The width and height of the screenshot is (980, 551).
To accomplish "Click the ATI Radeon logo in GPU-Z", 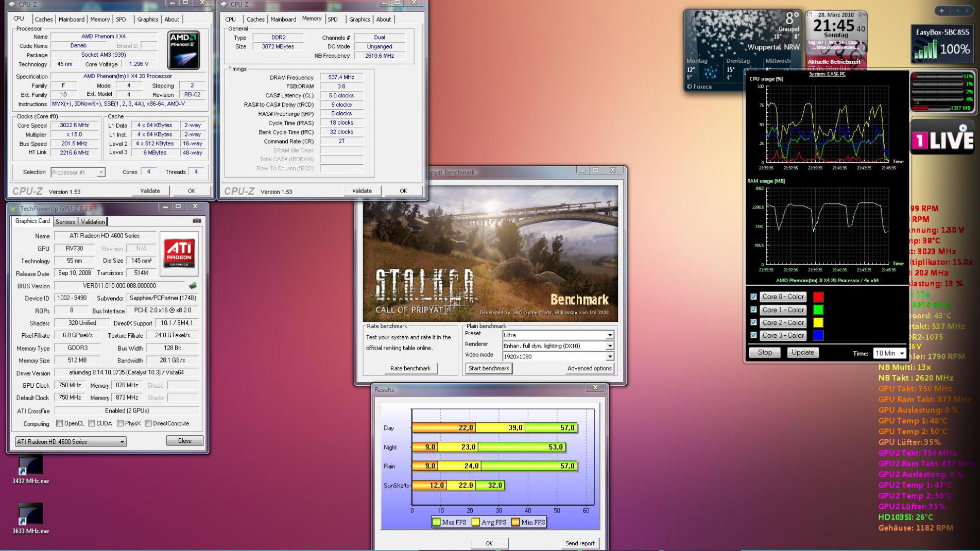I will [x=179, y=253].
